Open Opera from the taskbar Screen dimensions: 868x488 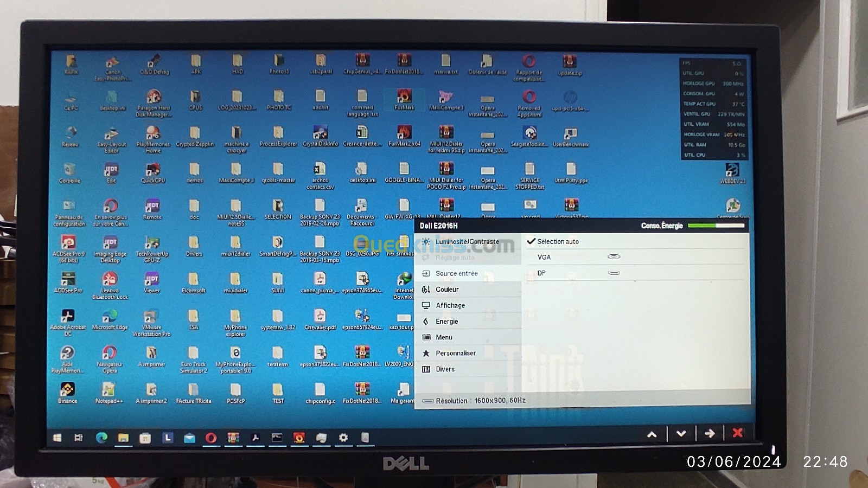[x=211, y=438]
